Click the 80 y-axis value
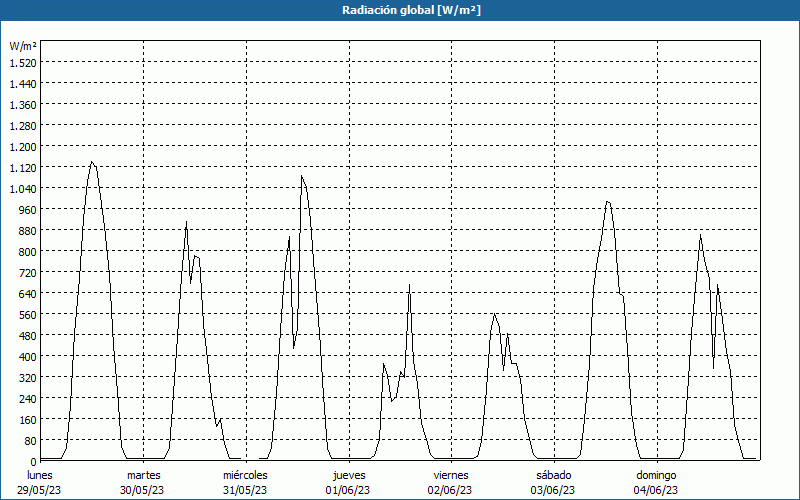The image size is (800, 500). pos(31,440)
